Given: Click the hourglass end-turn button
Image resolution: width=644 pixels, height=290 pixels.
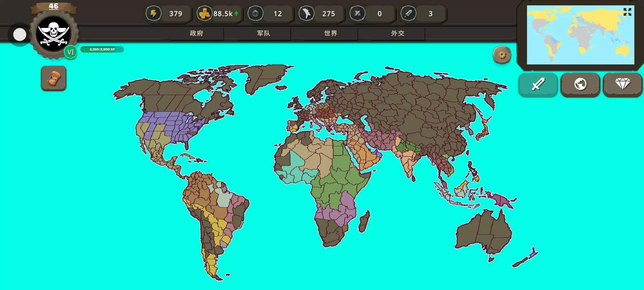Looking at the screenshot, I should point(54,78).
